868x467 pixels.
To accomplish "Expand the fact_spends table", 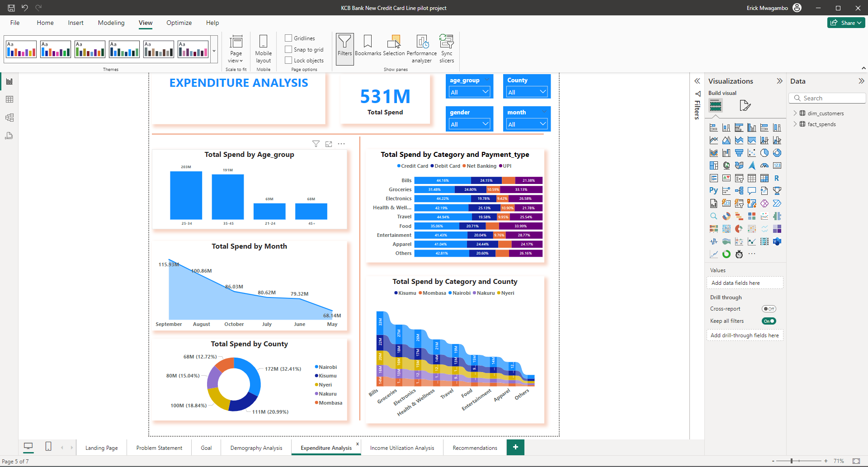I will [795, 124].
